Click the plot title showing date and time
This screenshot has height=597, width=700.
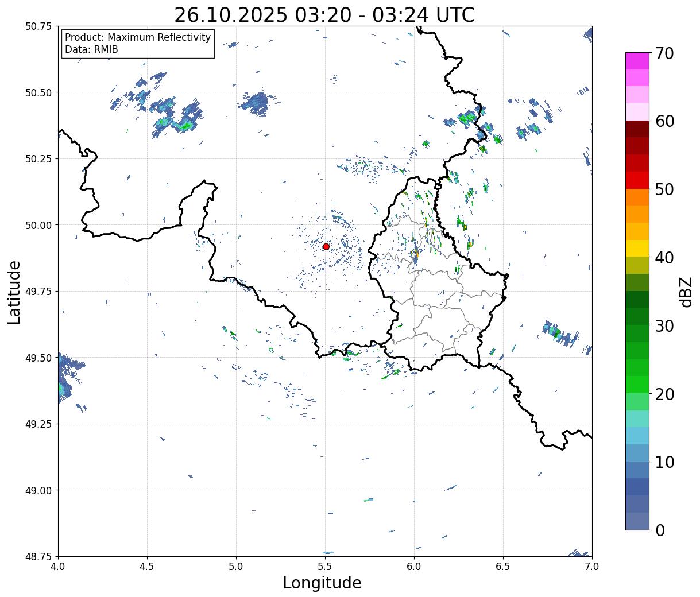point(324,14)
